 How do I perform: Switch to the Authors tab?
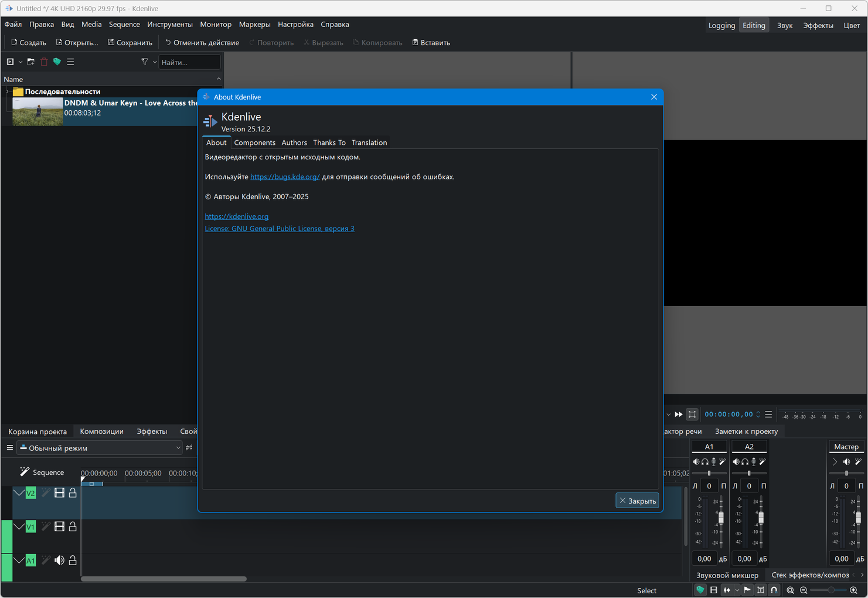coord(294,142)
